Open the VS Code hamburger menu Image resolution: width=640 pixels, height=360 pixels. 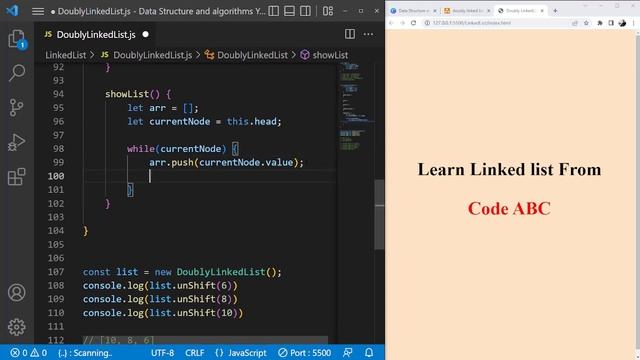click(x=38, y=11)
